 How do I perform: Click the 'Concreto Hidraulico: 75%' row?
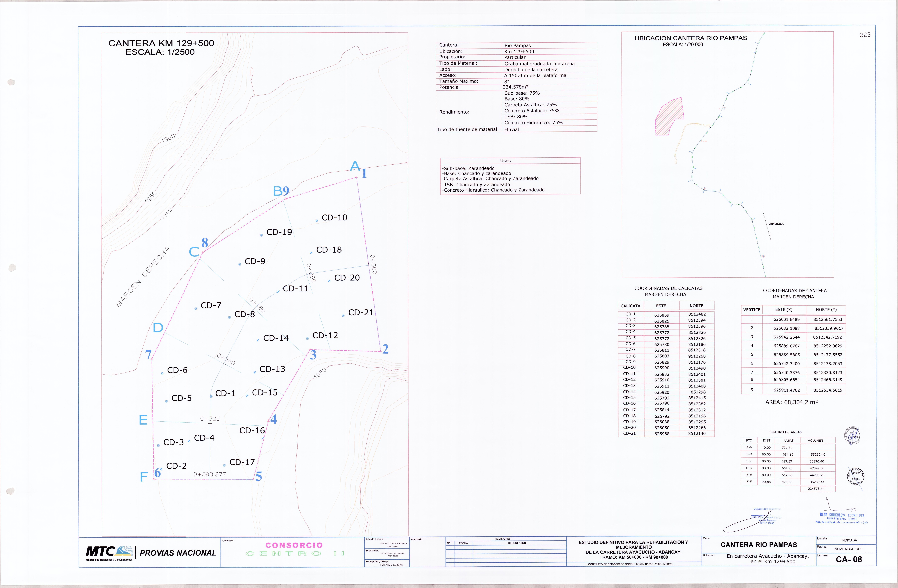(549, 123)
